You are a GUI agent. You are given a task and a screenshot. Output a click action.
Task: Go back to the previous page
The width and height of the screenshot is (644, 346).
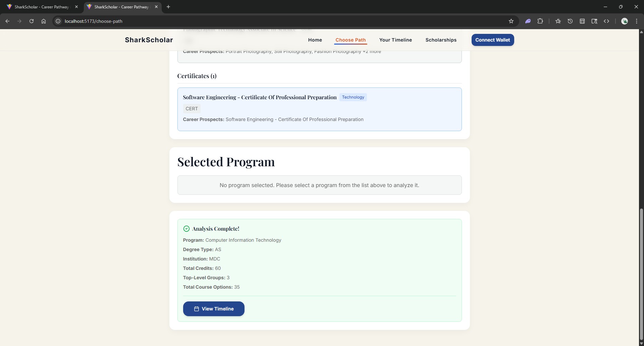click(x=7, y=21)
